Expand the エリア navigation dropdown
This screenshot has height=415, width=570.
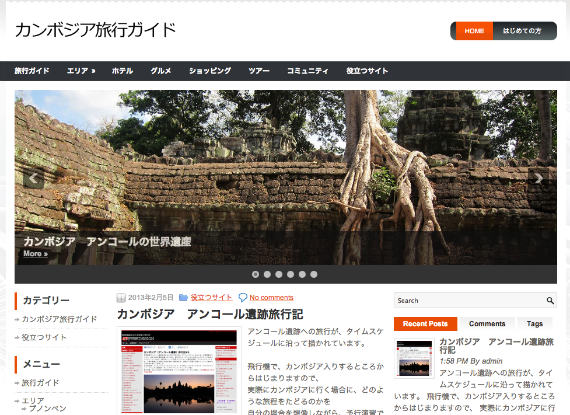[x=81, y=71]
